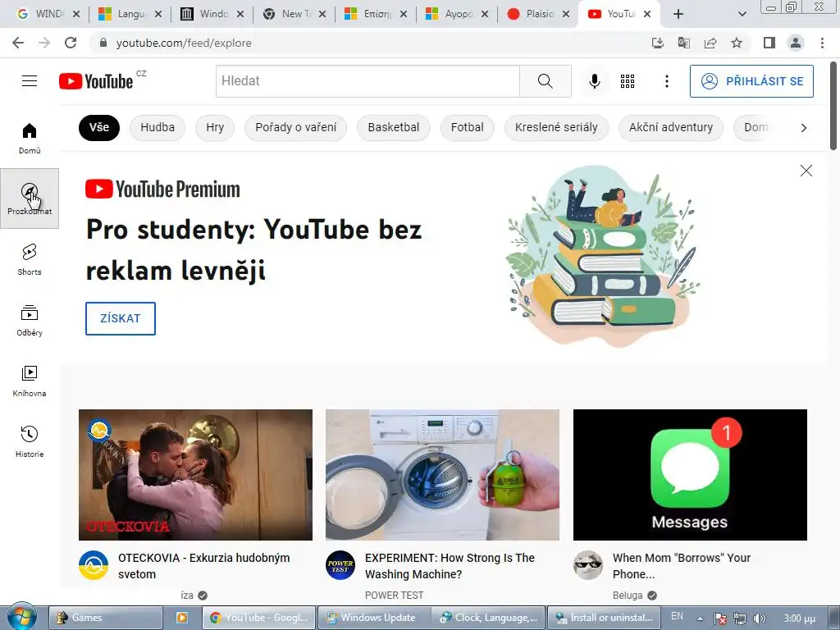Click the install app icon in address bar
The image size is (840, 630).
(x=657, y=43)
